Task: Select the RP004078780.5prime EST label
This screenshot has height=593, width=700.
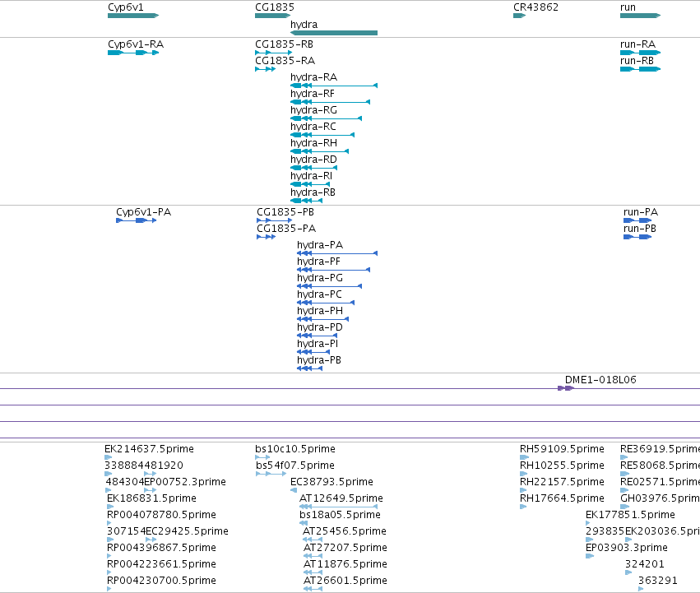Action: (161, 515)
